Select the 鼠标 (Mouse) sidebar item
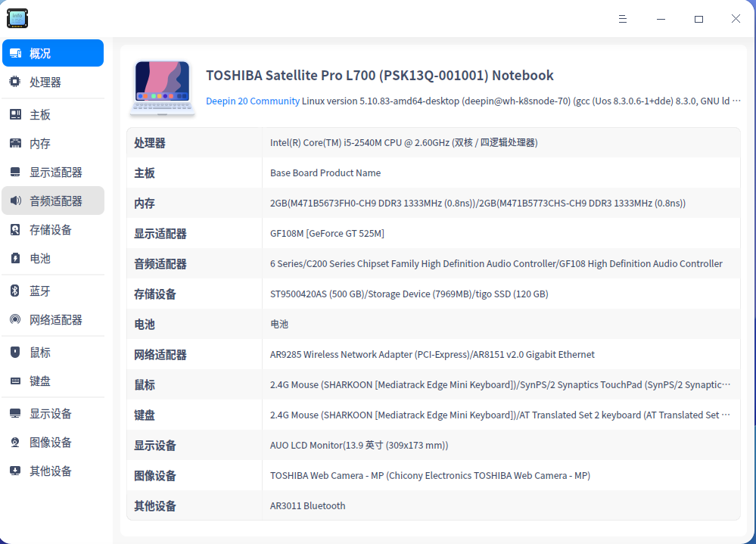Screen dimensions: 756x544 (x=36, y=352)
